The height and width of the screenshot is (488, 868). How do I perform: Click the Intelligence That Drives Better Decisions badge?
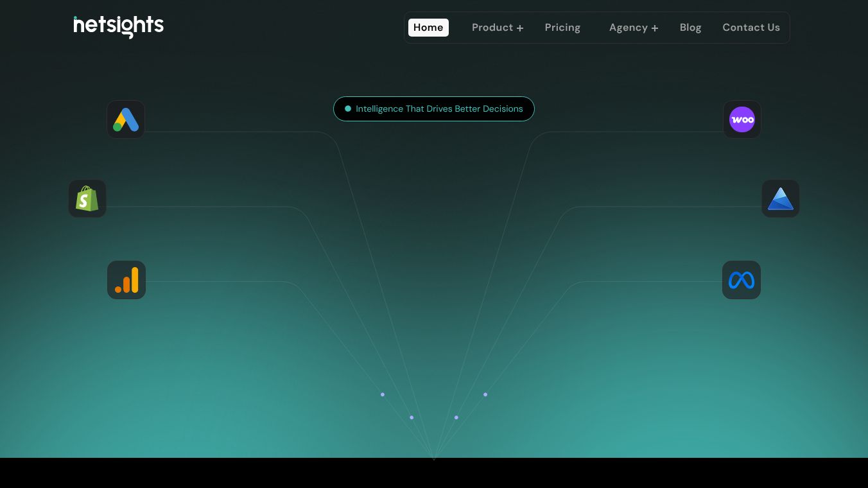pyautogui.click(x=434, y=109)
